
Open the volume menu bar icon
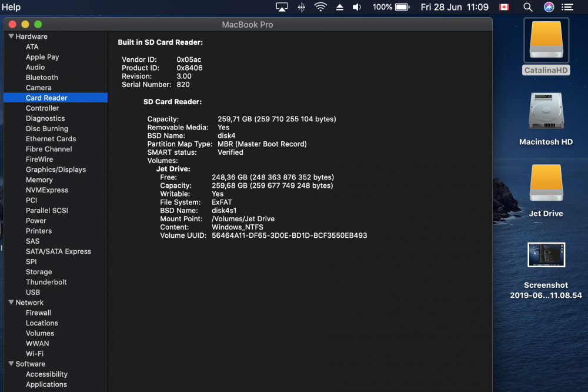(357, 7)
